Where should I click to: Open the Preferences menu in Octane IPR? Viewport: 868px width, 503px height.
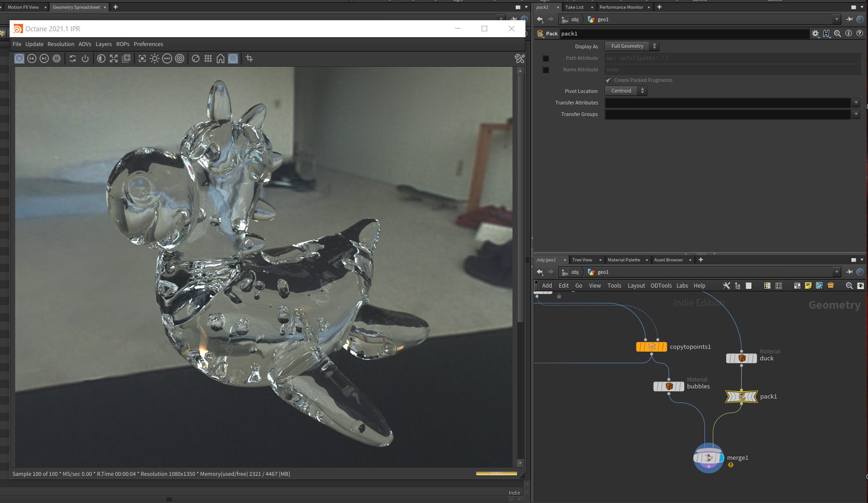148,44
